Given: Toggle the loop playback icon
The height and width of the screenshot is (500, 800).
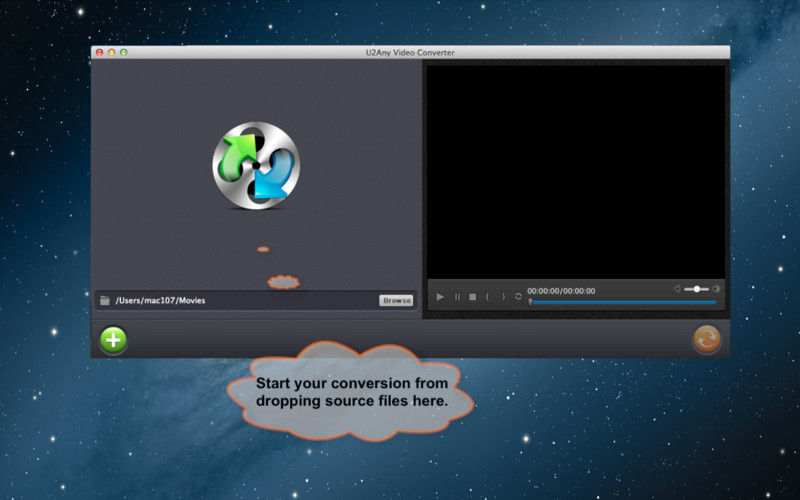Looking at the screenshot, I should 518,296.
